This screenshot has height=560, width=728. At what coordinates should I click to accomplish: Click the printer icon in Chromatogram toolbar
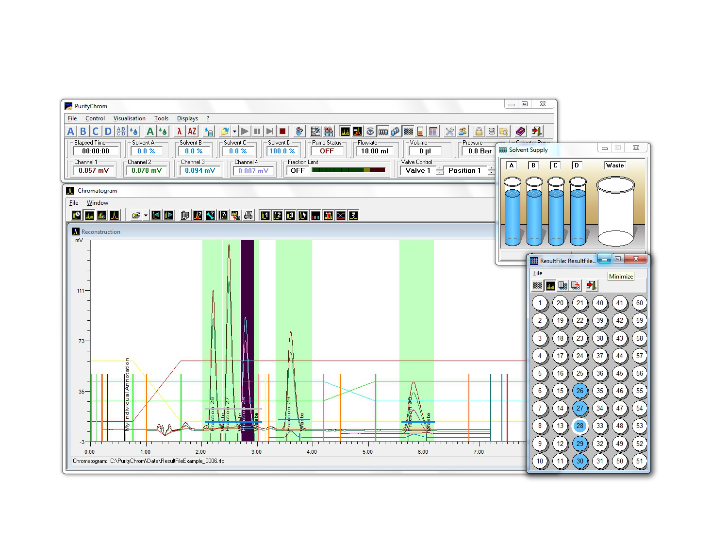[248, 215]
